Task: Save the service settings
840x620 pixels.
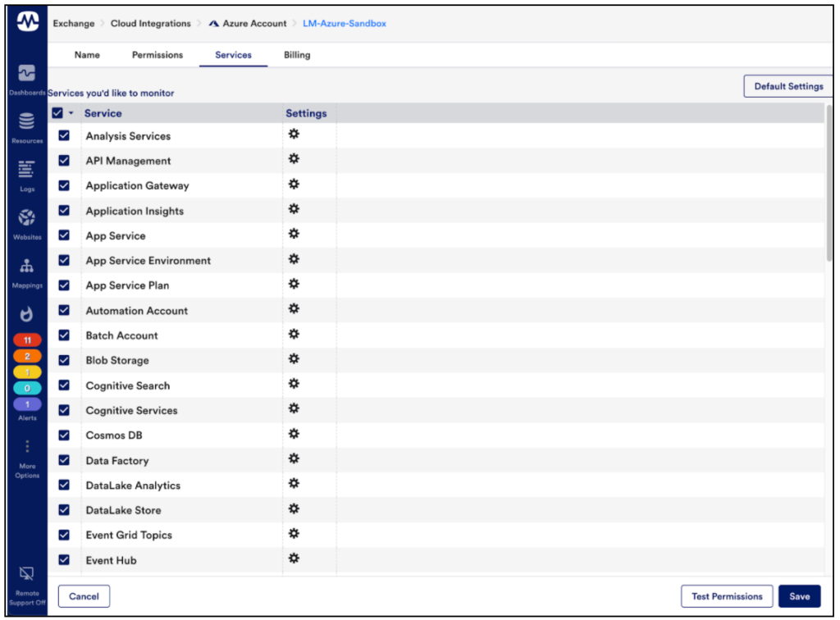Action: pos(799,596)
